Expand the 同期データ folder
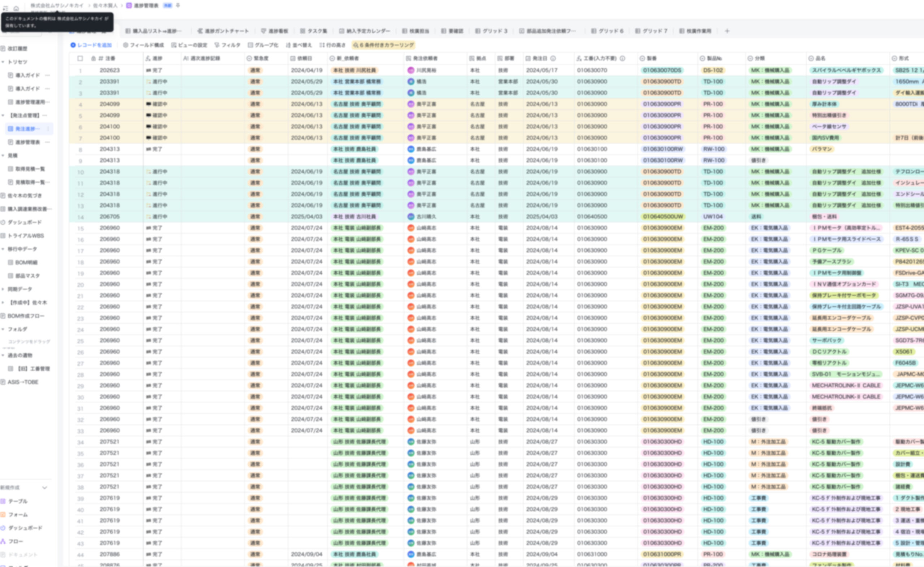The width and height of the screenshot is (924, 567). click(3, 289)
